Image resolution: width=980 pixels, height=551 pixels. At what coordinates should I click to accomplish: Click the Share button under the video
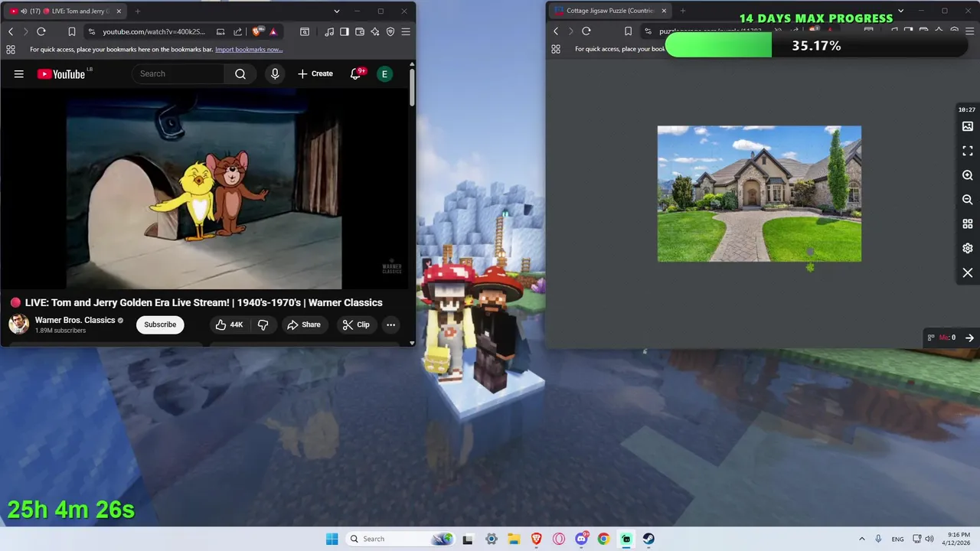[x=304, y=324]
